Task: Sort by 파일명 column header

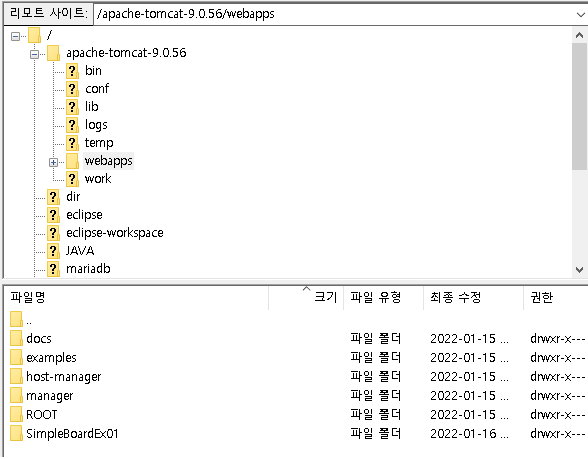Action: pyautogui.click(x=137, y=298)
